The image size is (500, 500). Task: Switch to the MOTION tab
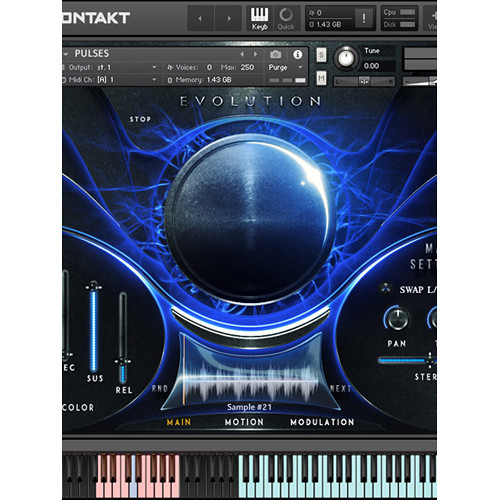244,422
